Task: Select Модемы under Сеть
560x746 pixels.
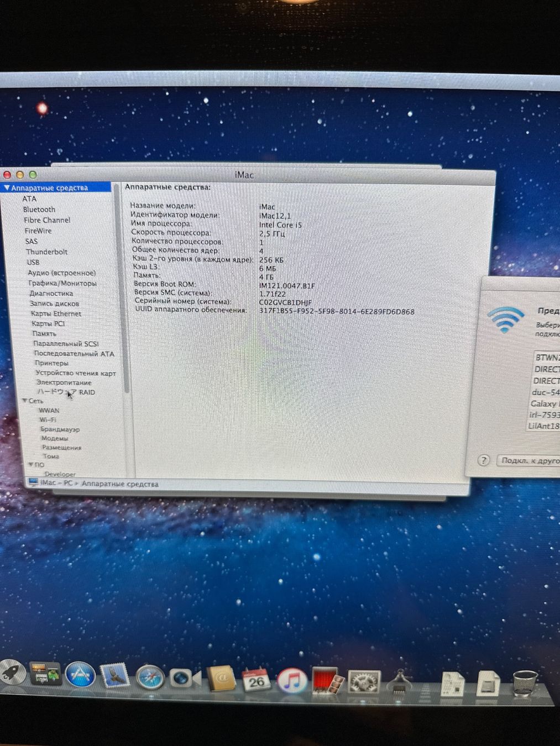Action: point(55,438)
